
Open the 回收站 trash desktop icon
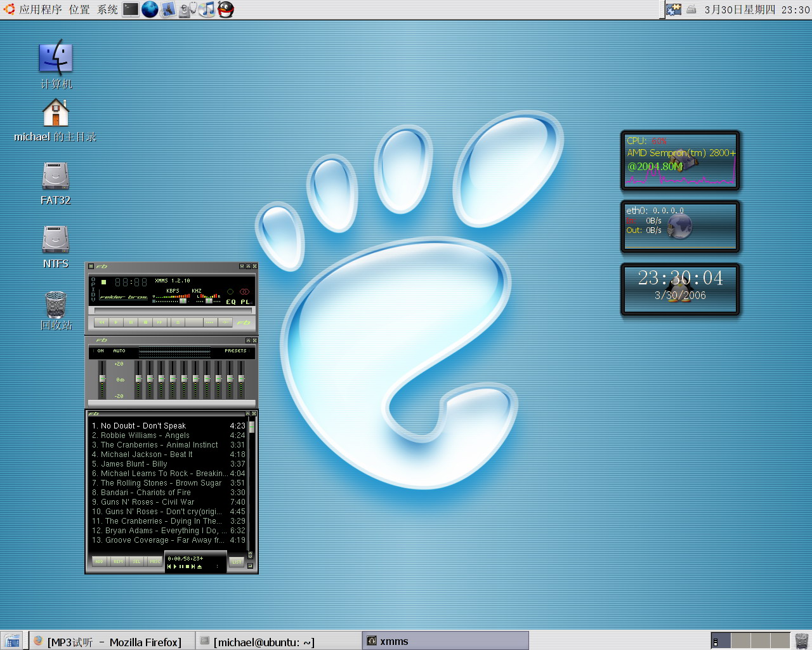[x=56, y=311]
